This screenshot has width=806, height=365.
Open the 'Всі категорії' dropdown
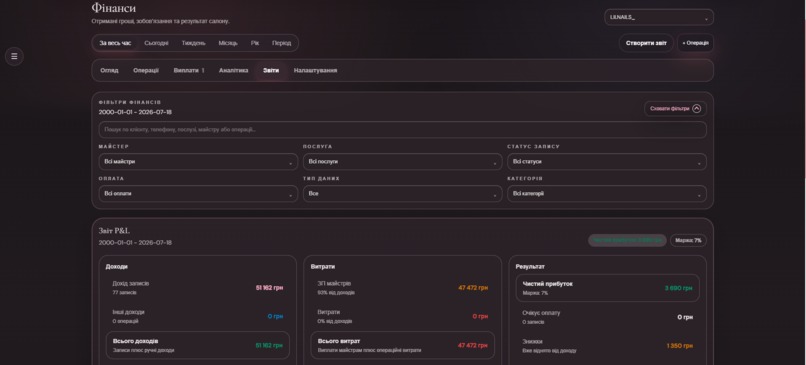tap(607, 194)
